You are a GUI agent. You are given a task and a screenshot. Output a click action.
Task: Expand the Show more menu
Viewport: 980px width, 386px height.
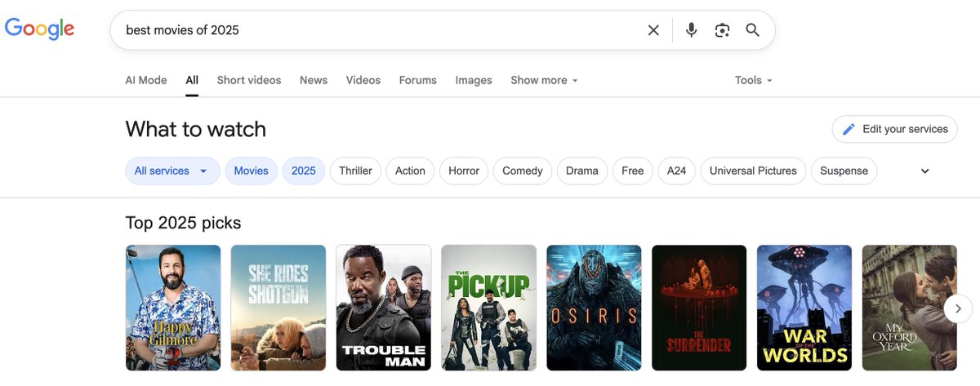coord(544,80)
